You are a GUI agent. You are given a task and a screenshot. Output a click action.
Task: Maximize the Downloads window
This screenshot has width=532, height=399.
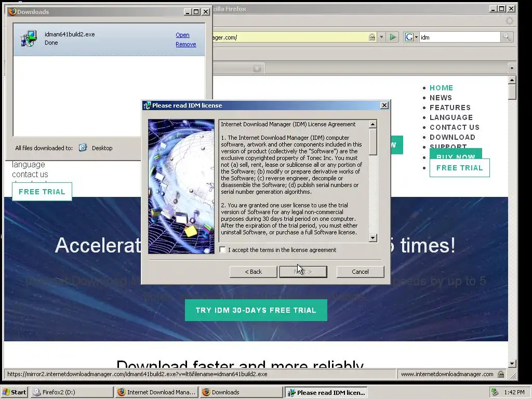tap(196, 12)
